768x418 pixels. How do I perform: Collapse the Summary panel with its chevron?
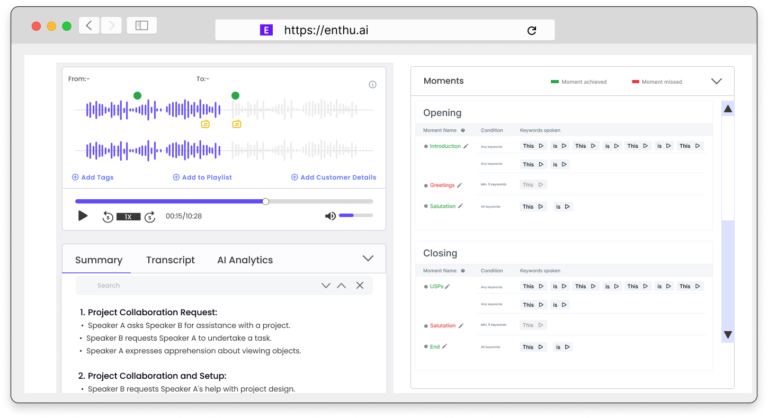(x=368, y=258)
